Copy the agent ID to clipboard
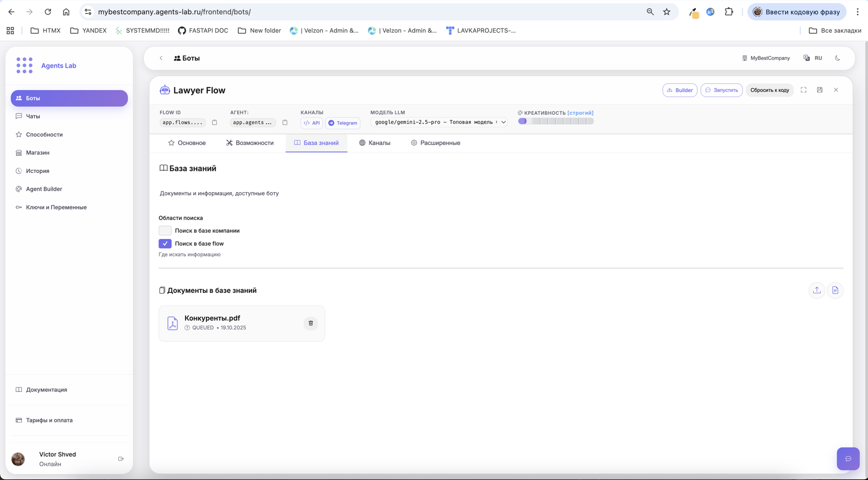 (285, 123)
